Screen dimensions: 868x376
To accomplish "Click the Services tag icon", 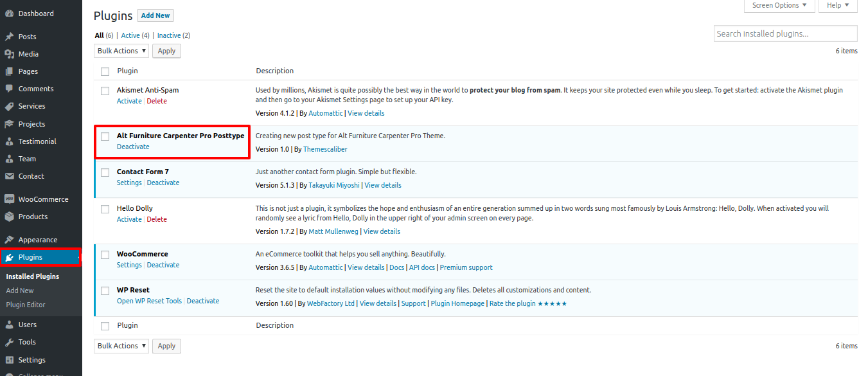I will click(9, 106).
